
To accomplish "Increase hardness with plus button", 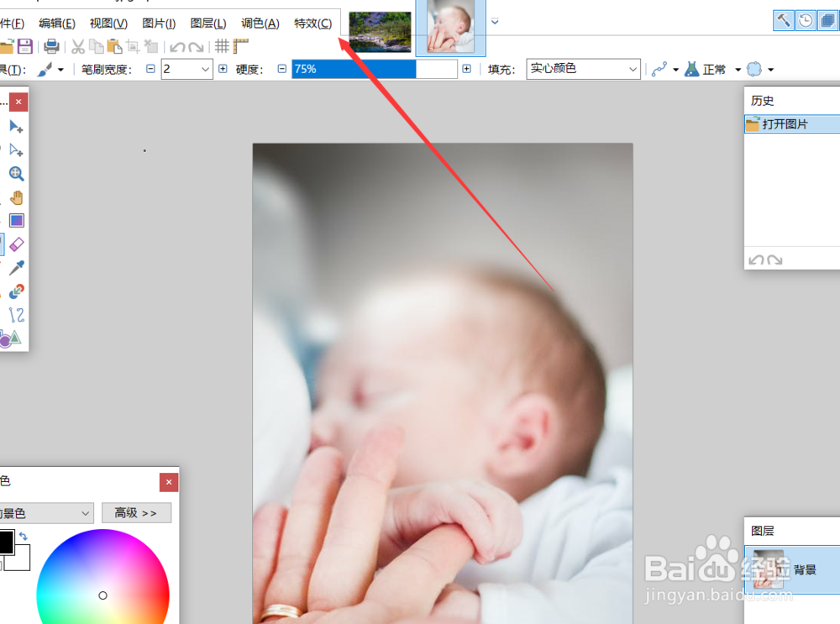I will tap(466, 69).
